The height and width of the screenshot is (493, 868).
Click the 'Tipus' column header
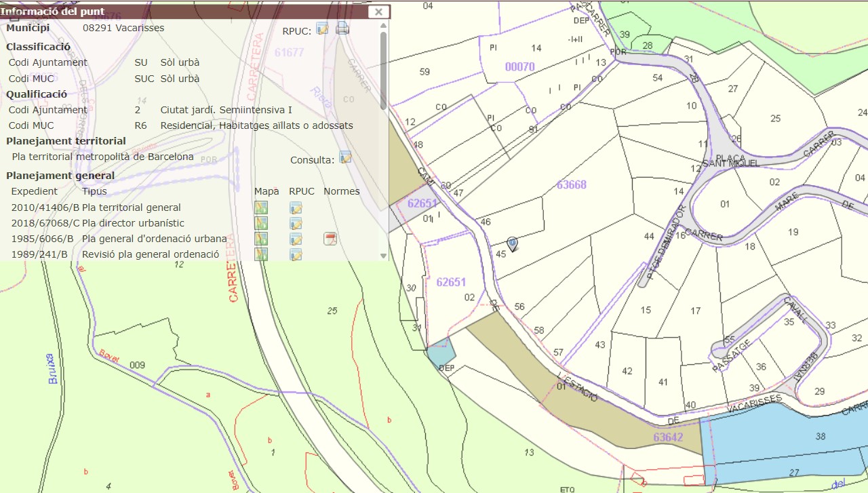click(x=94, y=191)
